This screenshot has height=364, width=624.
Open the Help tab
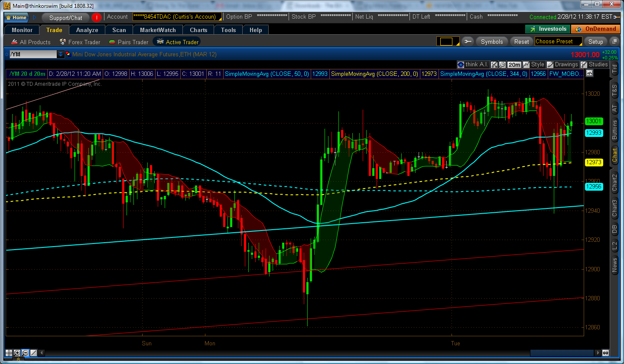click(256, 30)
